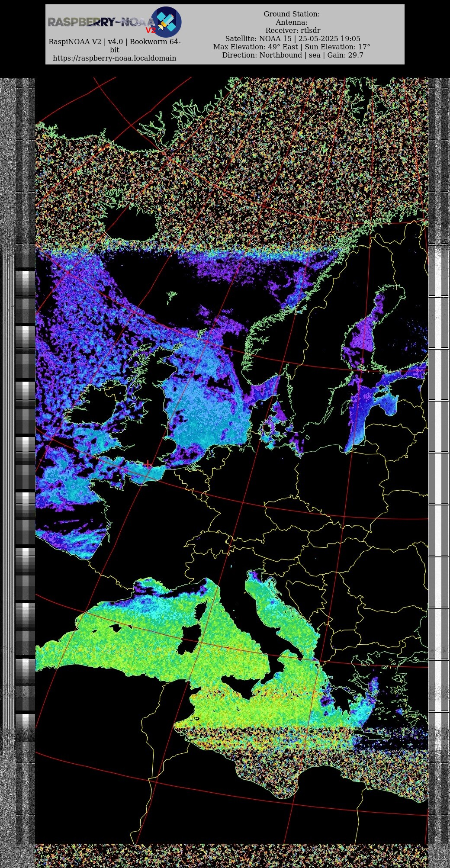Click the Raspberry-NOAA V2 logo banner
The height and width of the screenshot is (868, 450).
click(114, 22)
